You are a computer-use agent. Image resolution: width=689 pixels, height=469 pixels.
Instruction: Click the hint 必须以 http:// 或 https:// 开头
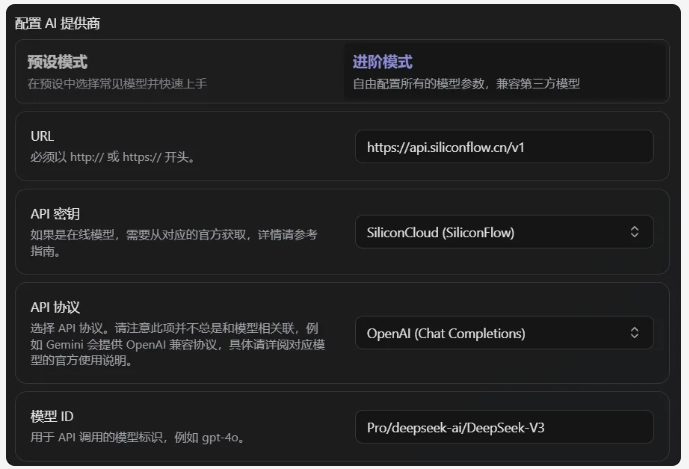click(x=112, y=157)
